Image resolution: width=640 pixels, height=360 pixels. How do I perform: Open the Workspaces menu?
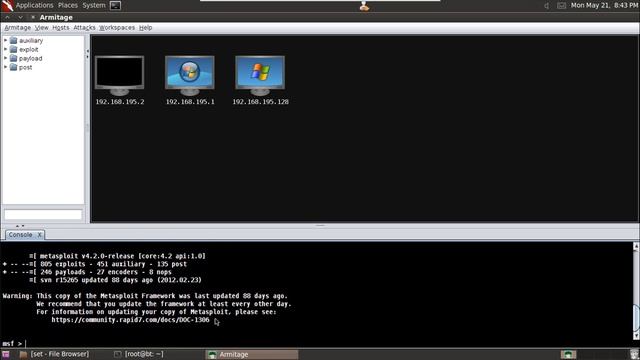[x=117, y=28]
